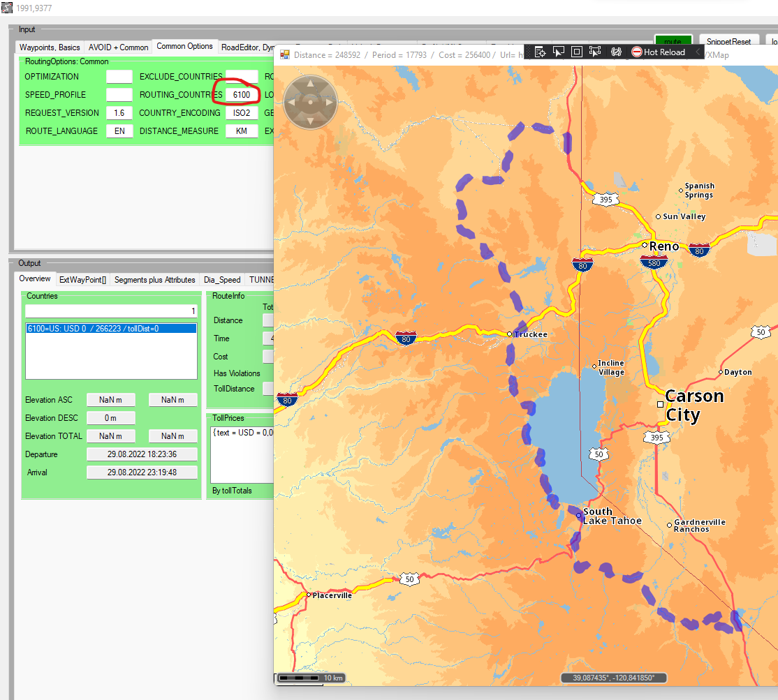Toggle the display layout adorners icon

point(577,52)
